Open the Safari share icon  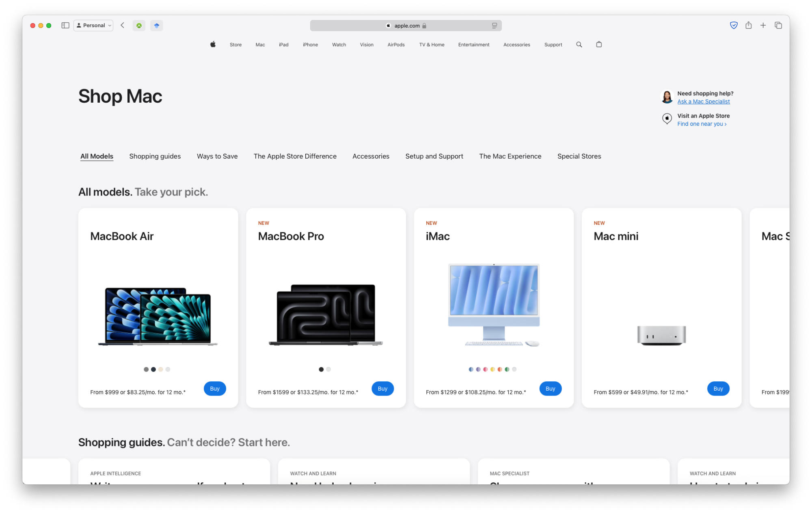point(748,25)
